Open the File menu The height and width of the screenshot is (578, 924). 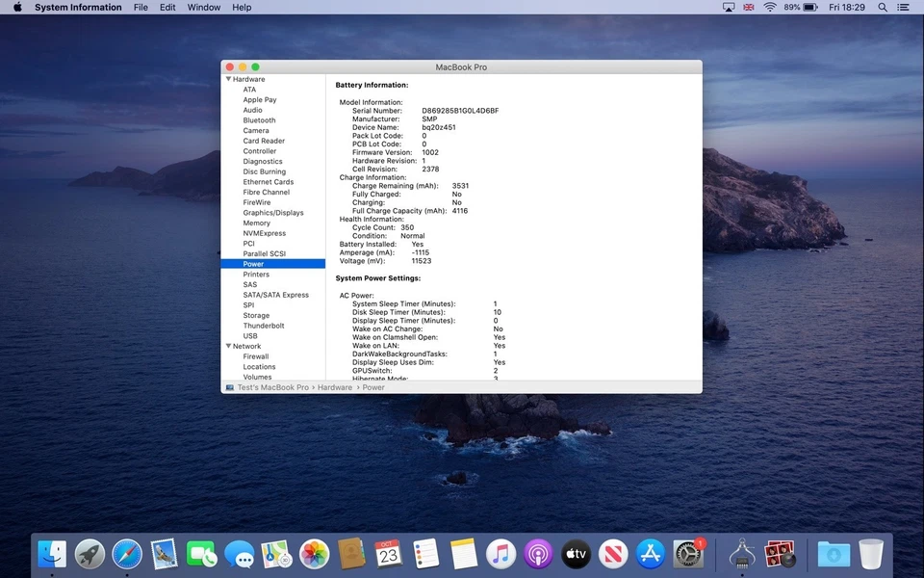coord(141,7)
